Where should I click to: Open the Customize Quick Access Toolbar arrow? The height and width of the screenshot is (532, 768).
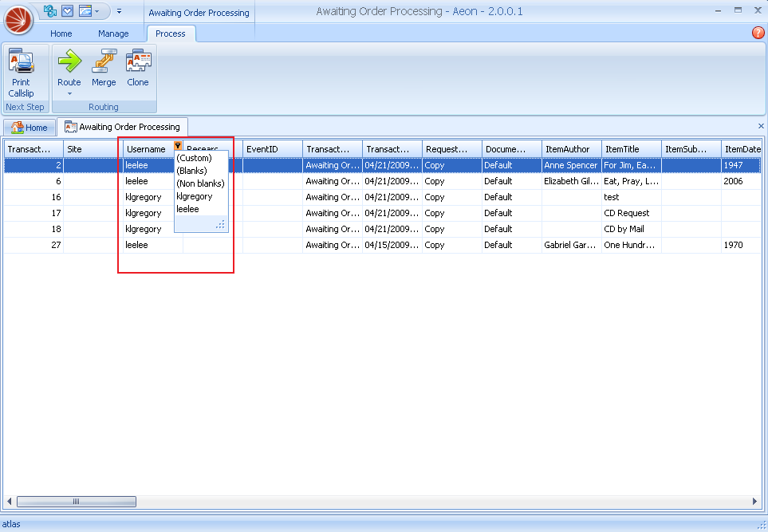pos(119,11)
